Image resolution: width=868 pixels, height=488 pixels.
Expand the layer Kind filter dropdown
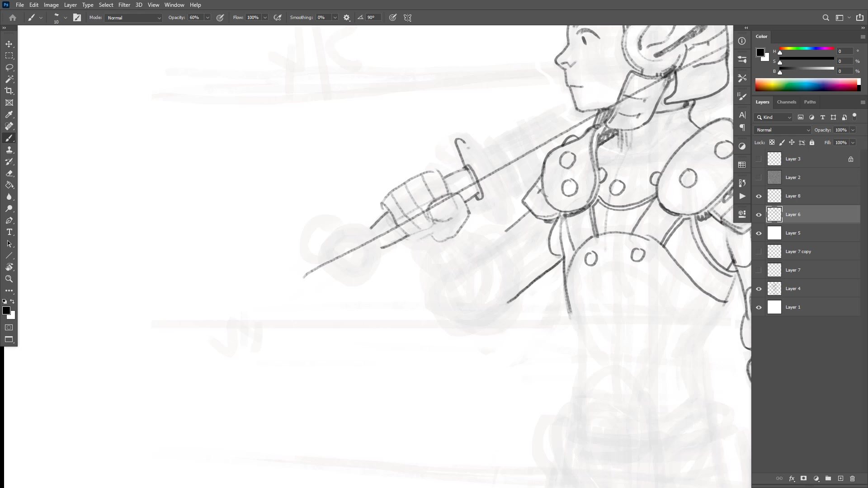tap(774, 117)
